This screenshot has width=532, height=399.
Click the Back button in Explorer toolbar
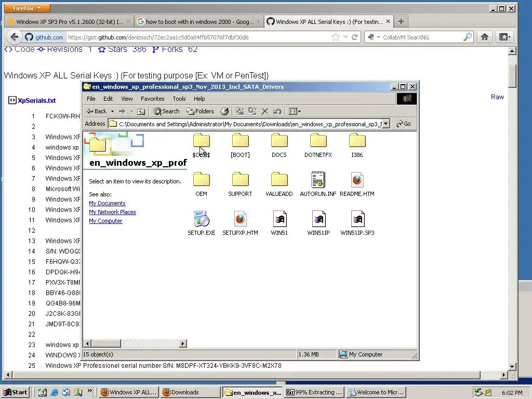[97, 111]
